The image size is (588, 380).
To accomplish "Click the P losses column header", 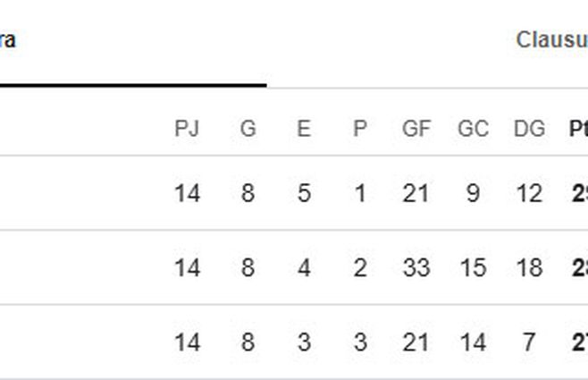I will pos(360,129).
